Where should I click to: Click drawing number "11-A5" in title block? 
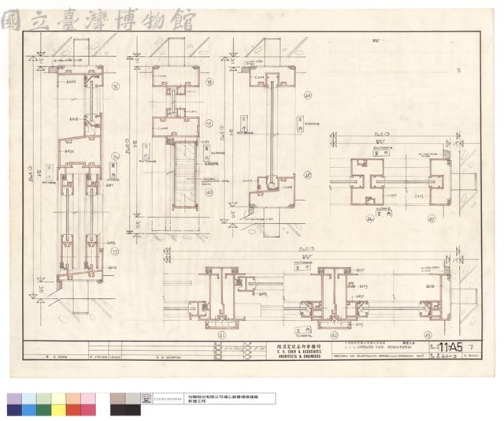(x=451, y=348)
